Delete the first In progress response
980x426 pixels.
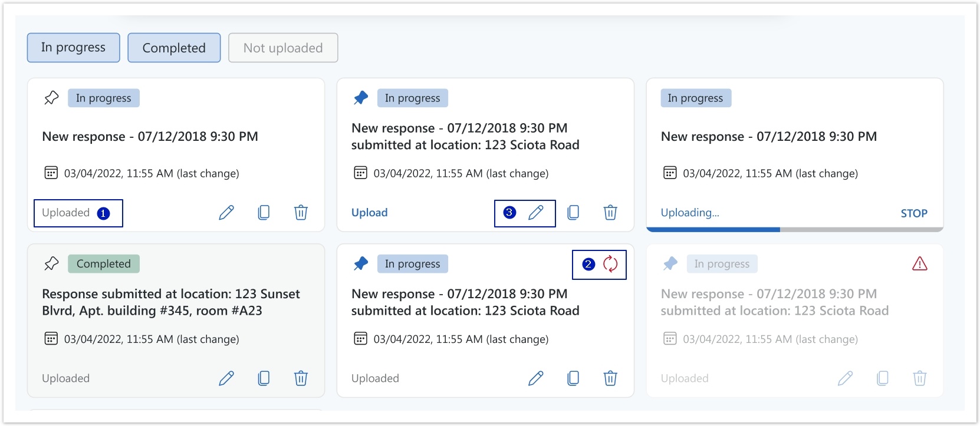(x=301, y=213)
